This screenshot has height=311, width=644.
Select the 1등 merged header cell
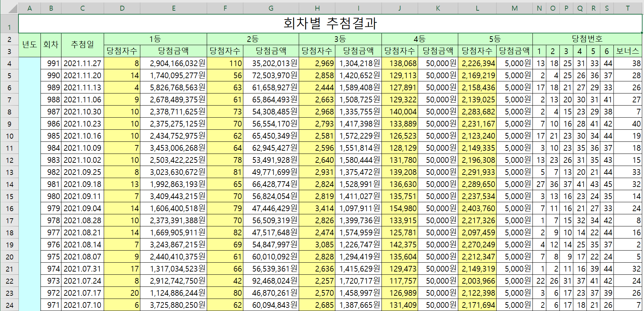(155, 39)
